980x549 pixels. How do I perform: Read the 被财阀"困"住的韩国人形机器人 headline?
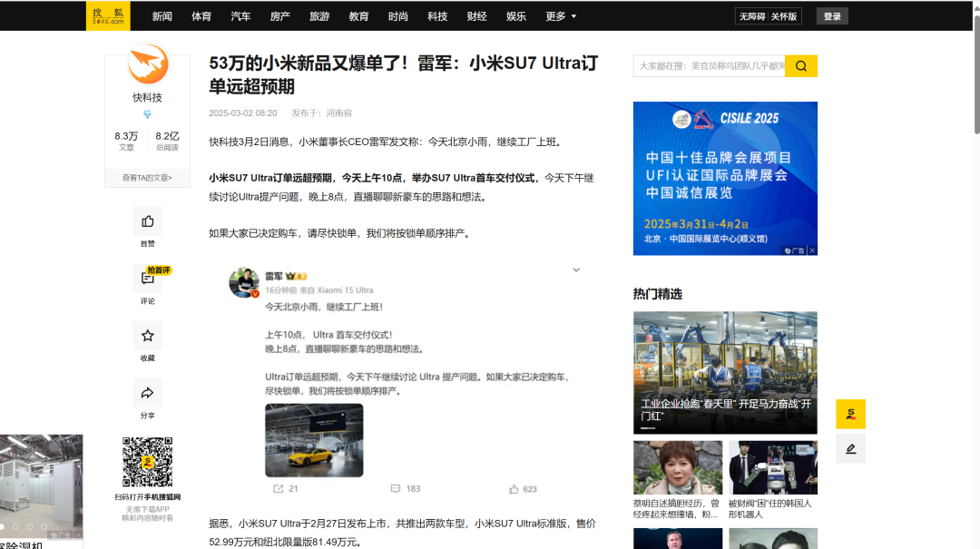[x=770, y=509]
